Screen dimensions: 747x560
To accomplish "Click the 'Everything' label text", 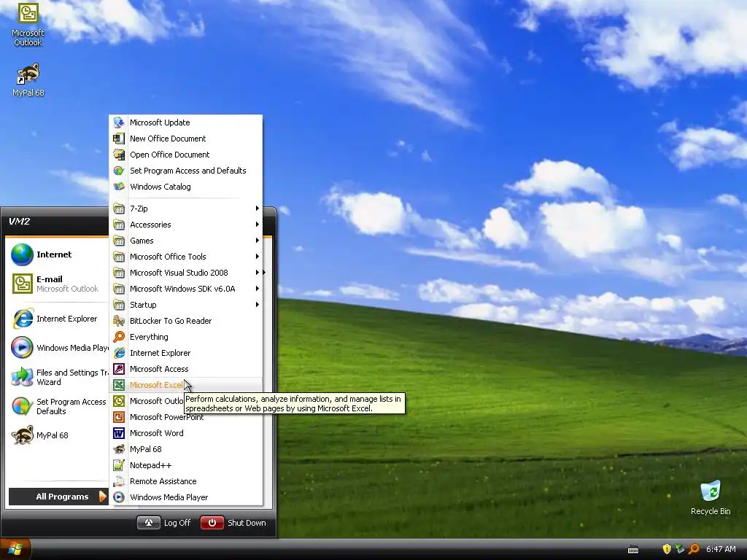I will (x=149, y=337).
